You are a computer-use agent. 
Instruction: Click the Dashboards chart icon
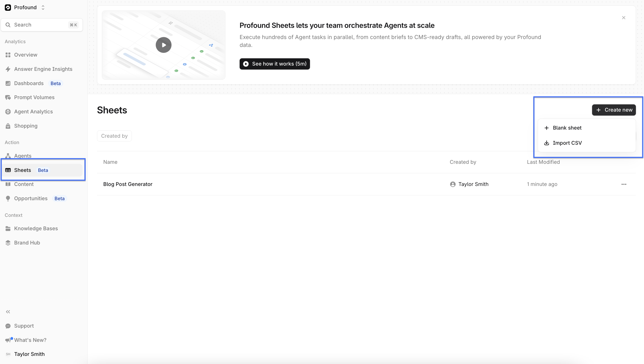(8, 83)
